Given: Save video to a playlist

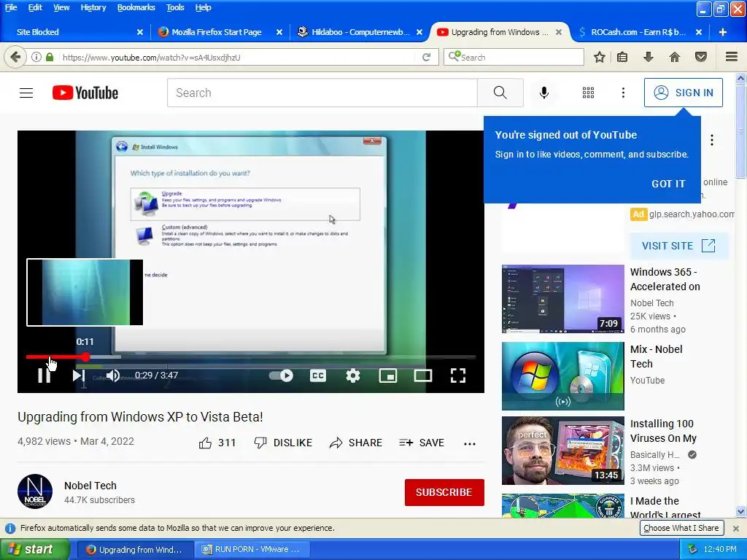Looking at the screenshot, I should tap(422, 443).
